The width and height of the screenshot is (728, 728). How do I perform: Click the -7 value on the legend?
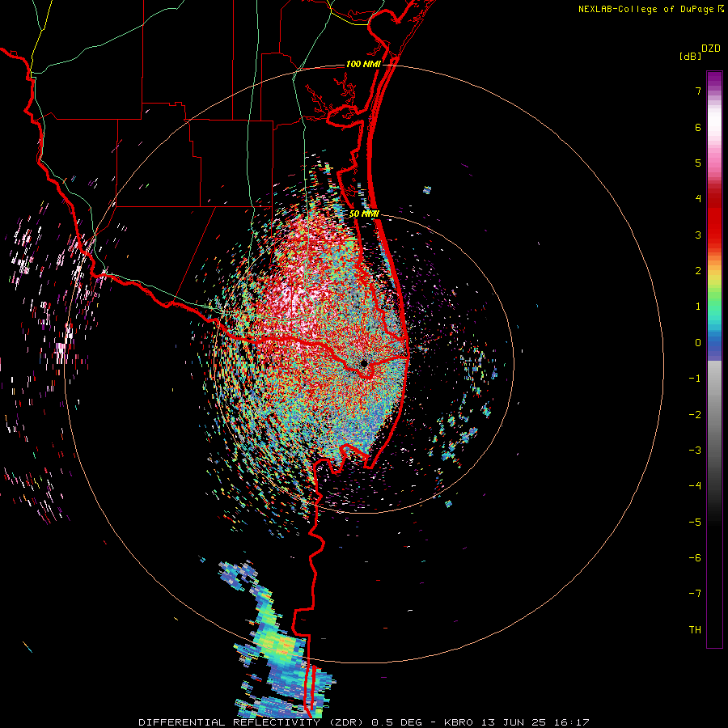(695, 594)
